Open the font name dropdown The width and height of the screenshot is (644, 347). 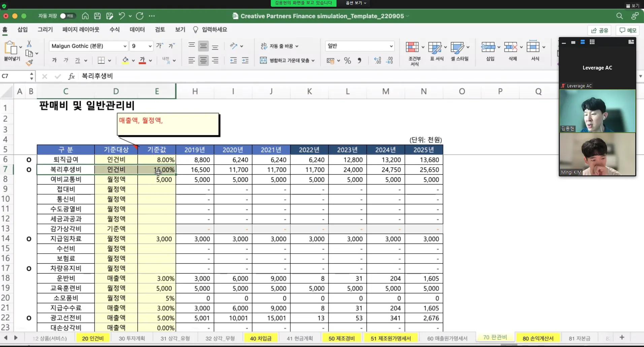click(x=125, y=46)
